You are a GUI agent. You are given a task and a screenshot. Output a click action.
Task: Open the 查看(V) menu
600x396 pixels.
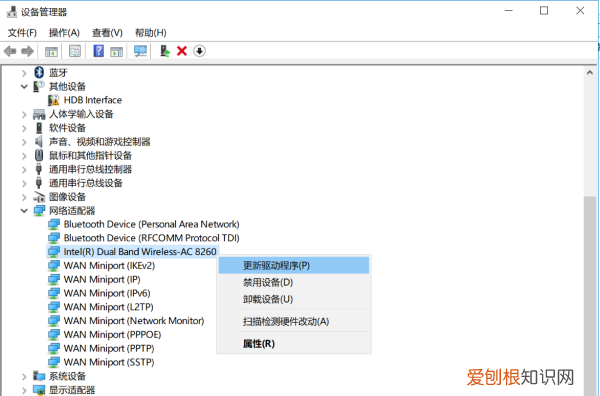coord(107,33)
